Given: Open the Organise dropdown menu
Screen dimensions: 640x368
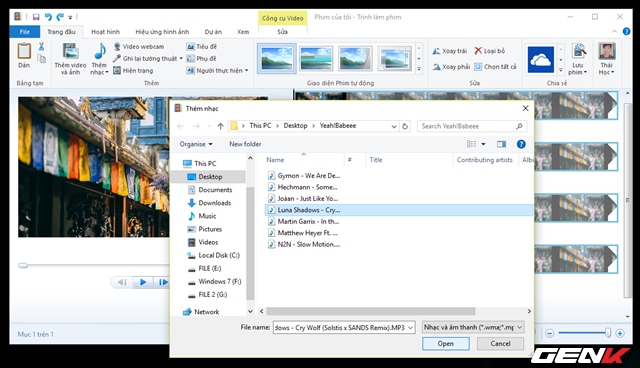Looking at the screenshot, I should pyautogui.click(x=196, y=144).
